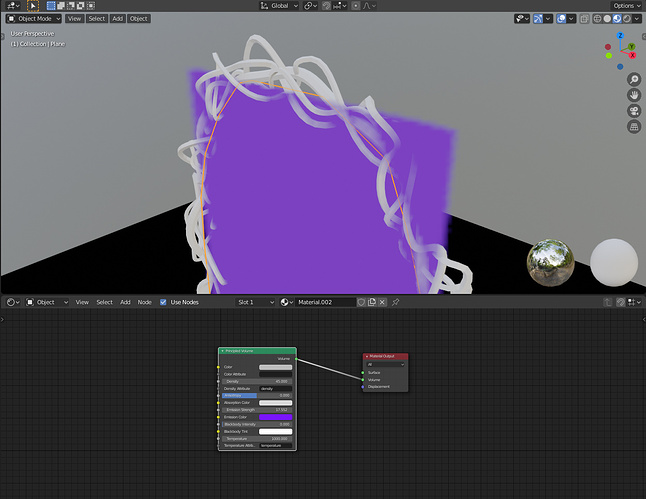Viewport: 646px width, 499px height.
Task: Switch perspective/orthographic grid button
Action: pos(634,127)
